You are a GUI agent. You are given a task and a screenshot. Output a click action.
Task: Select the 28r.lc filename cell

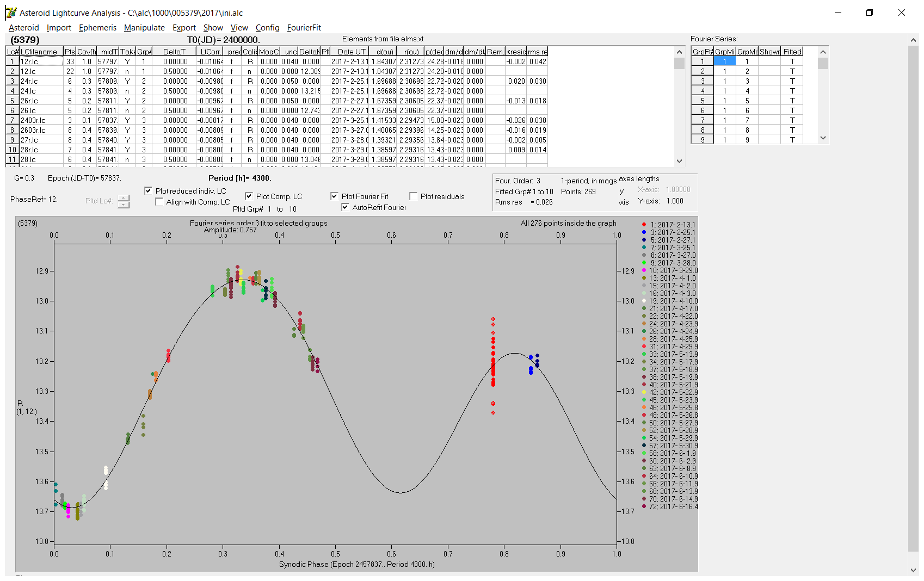pyautogui.click(x=41, y=150)
